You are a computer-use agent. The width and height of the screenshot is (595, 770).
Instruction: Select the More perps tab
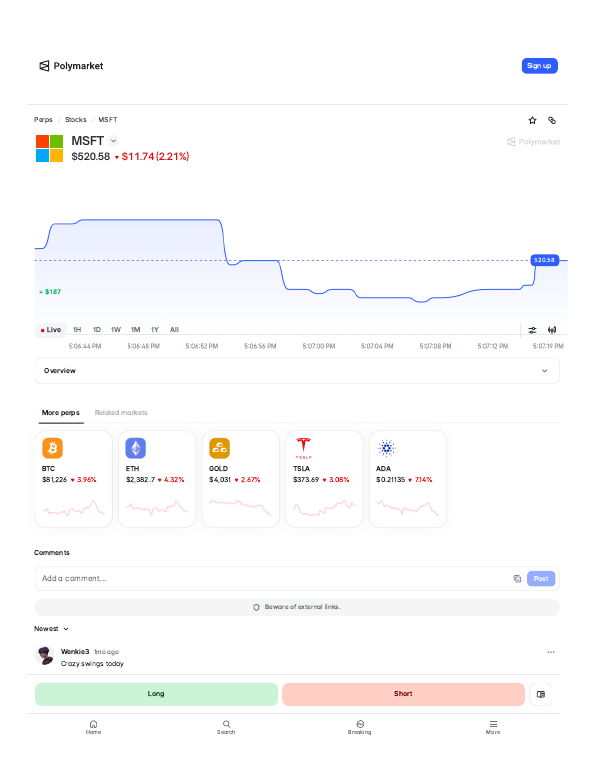click(60, 412)
